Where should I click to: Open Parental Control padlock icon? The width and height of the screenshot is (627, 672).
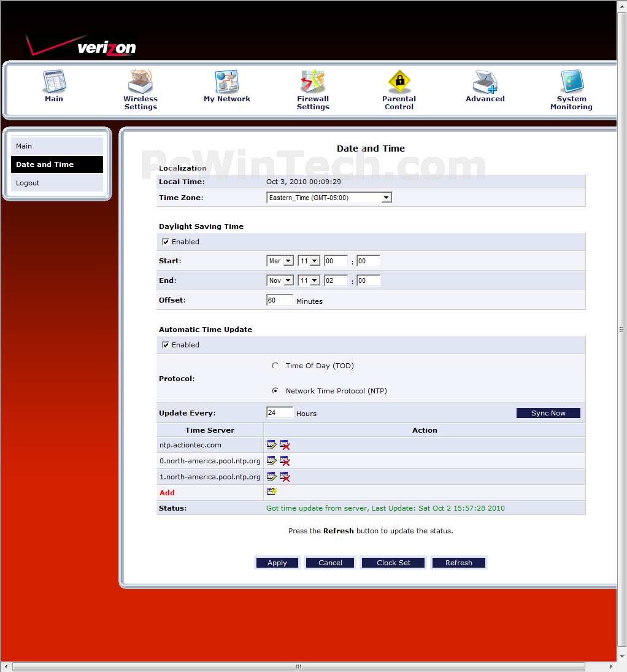coord(399,82)
